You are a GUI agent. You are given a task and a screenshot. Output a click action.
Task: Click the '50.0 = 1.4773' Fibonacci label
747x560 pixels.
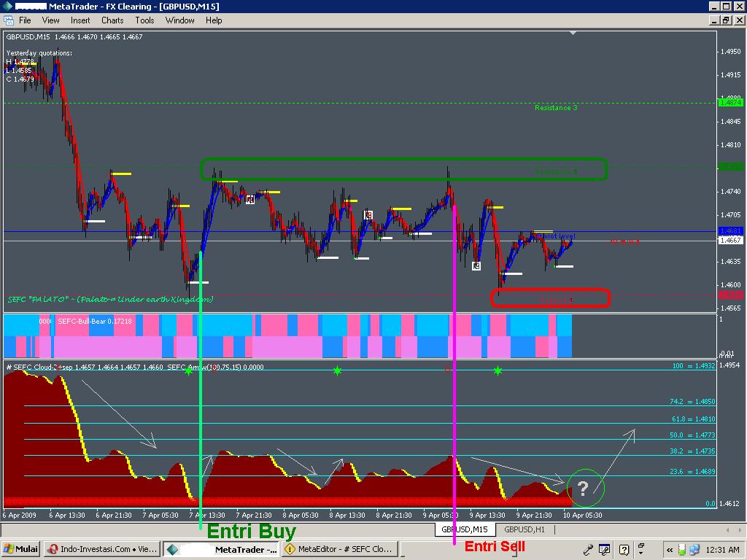coord(692,435)
